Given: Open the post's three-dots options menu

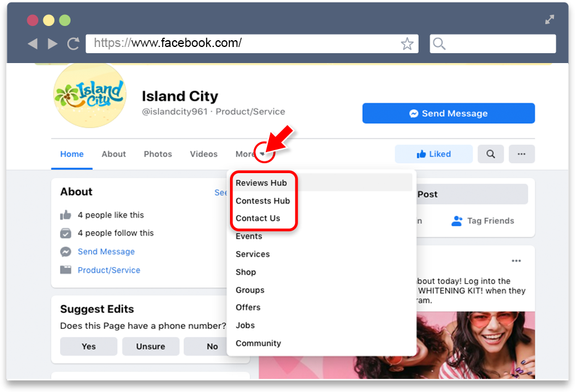Looking at the screenshot, I should click(516, 261).
